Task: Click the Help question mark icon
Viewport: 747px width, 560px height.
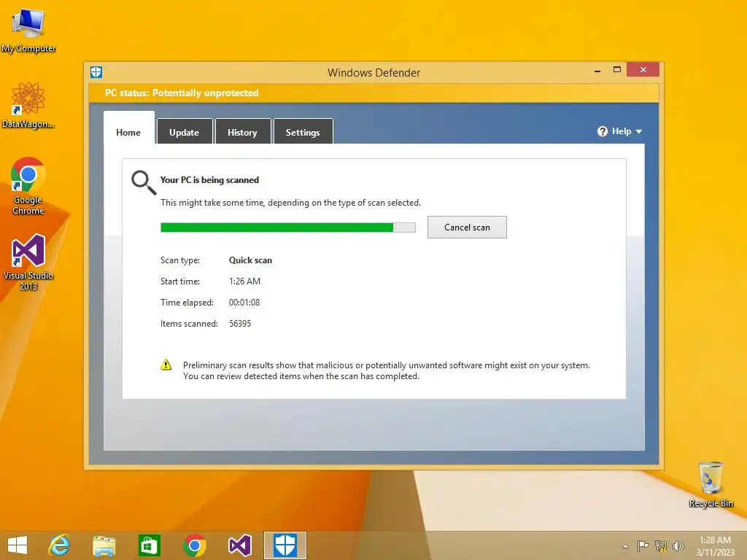Action: click(602, 131)
